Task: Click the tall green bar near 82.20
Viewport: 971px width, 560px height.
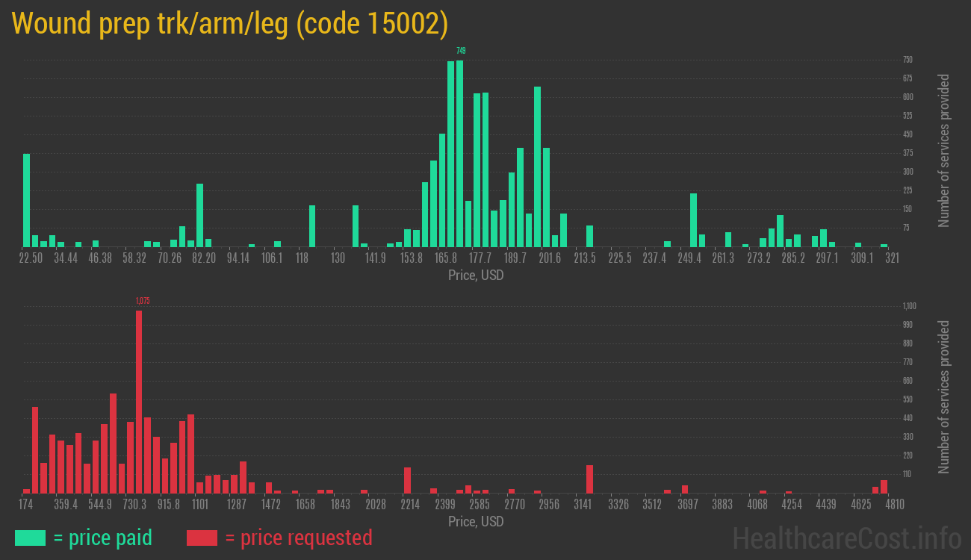Action: [x=199, y=215]
